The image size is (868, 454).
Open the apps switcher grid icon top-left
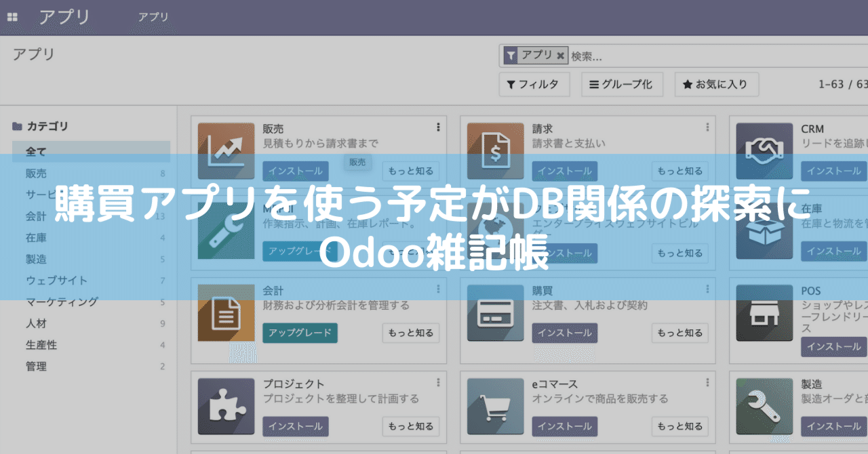pyautogui.click(x=12, y=17)
